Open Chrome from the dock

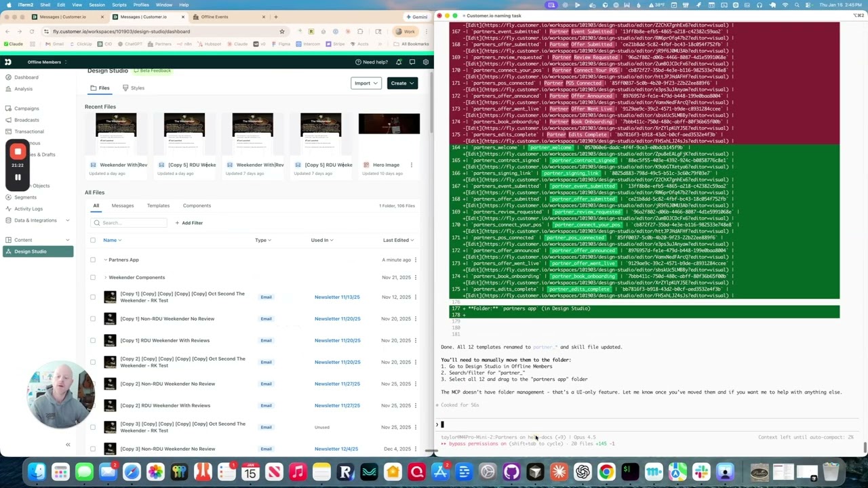(x=606, y=472)
